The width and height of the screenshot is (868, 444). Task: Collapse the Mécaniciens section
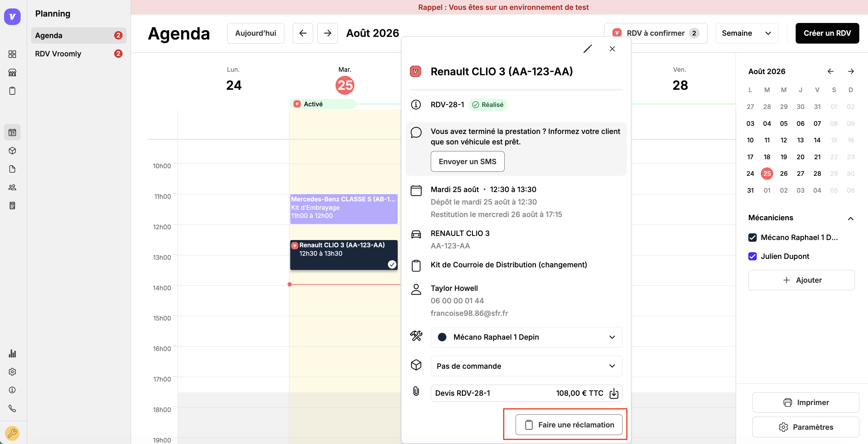[850, 219]
